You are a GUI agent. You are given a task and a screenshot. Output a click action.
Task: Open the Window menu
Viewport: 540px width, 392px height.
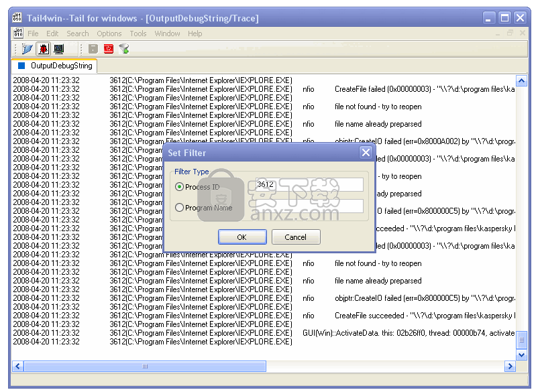point(167,34)
